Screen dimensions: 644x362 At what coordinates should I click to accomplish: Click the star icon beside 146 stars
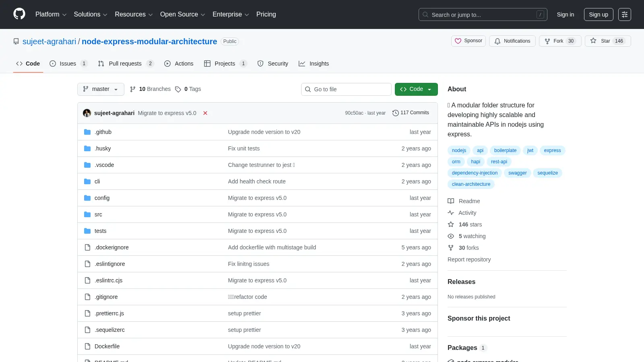pyautogui.click(x=451, y=224)
